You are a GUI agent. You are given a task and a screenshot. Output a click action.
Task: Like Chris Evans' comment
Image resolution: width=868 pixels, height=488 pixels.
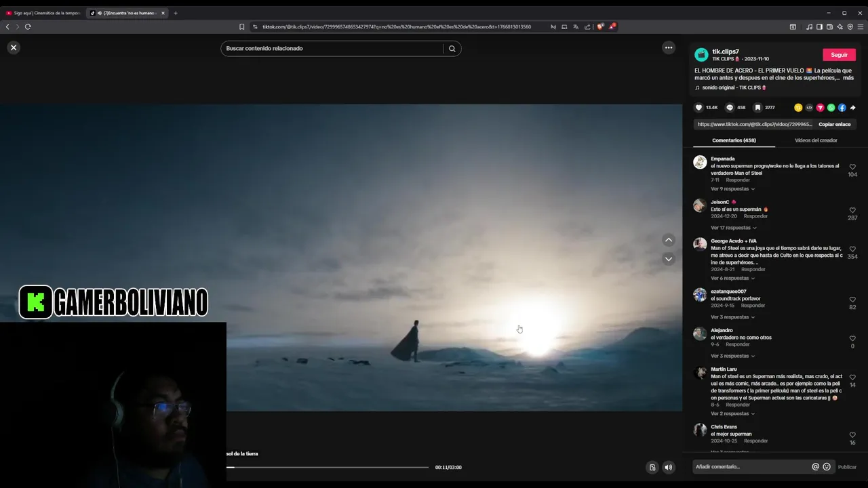pyautogui.click(x=852, y=435)
